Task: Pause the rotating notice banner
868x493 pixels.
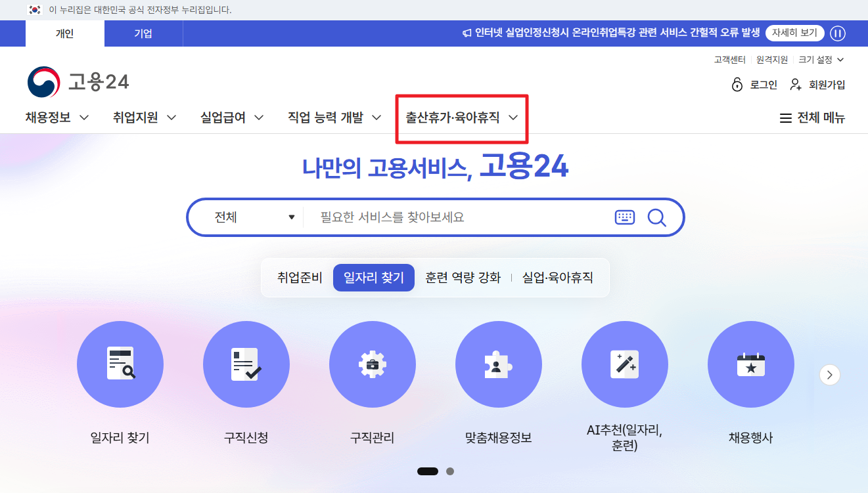Action: 838,33
